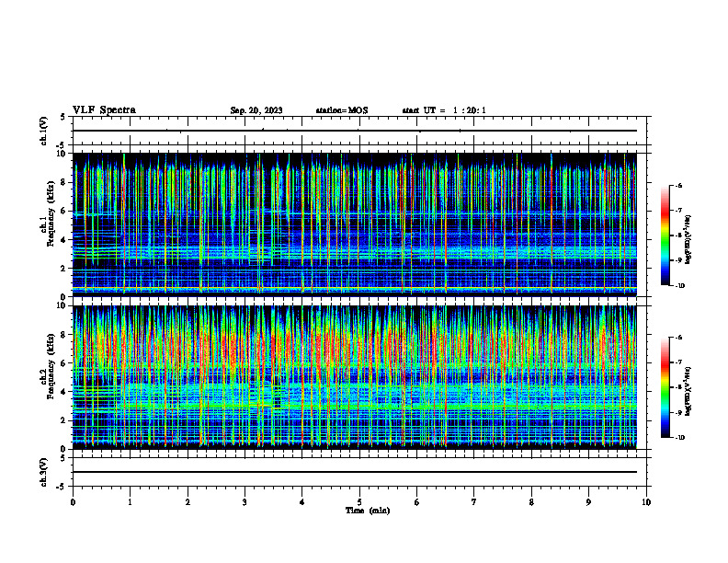Click the "ch.3(V)" axis label
The width and height of the screenshot is (728, 563).
click(x=44, y=472)
